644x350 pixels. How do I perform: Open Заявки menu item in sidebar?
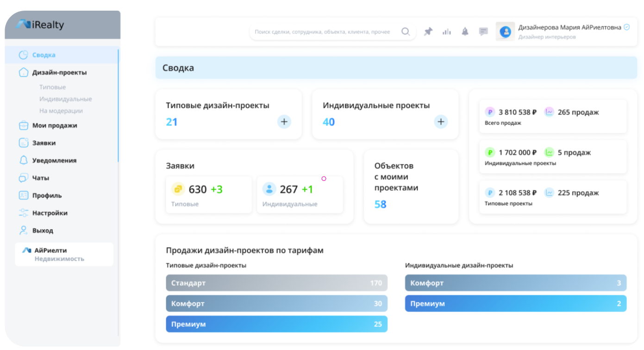tap(44, 143)
